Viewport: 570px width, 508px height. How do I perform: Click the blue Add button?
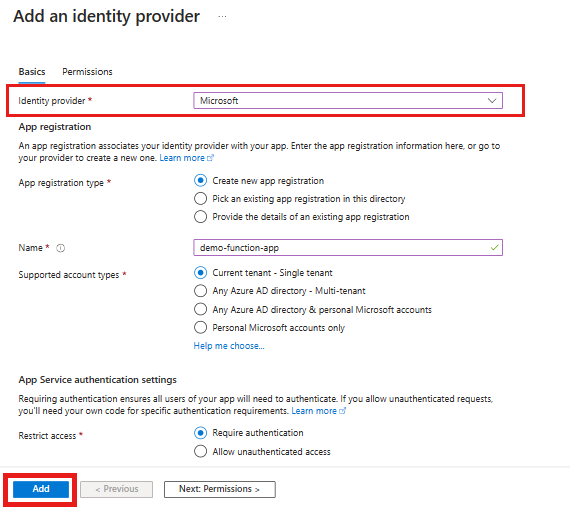[41, 489]
